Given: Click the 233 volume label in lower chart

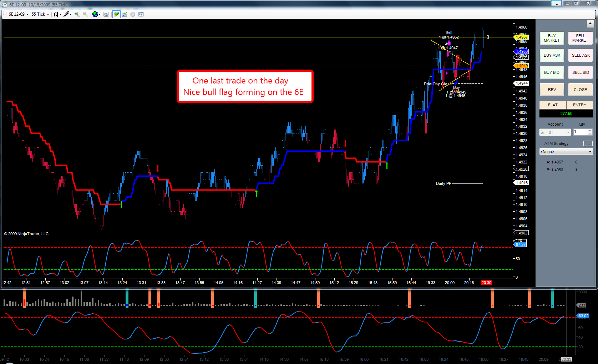Looking at the screenshot, I should click(582, 305).
